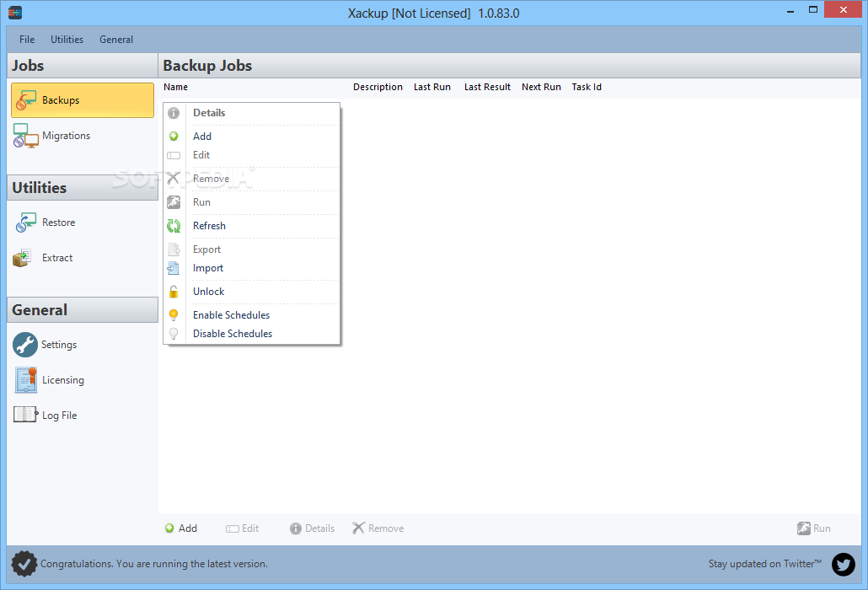Click the grey Disable Schedules bulb icon
Viewport: 868px width, 590px height.
pyautogui.click(x=174, y=334)
